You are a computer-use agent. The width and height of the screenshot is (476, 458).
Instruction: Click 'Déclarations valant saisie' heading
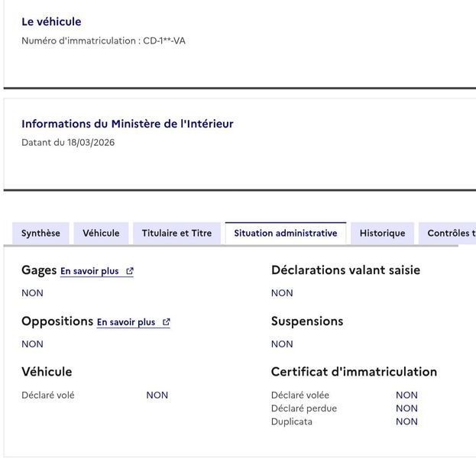345,270
